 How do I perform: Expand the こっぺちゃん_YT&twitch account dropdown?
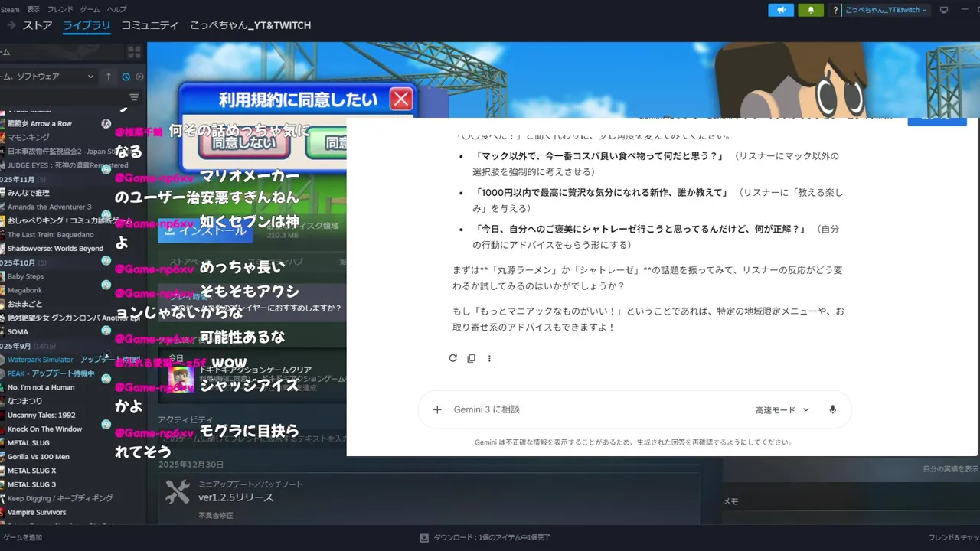click(886, 10)
